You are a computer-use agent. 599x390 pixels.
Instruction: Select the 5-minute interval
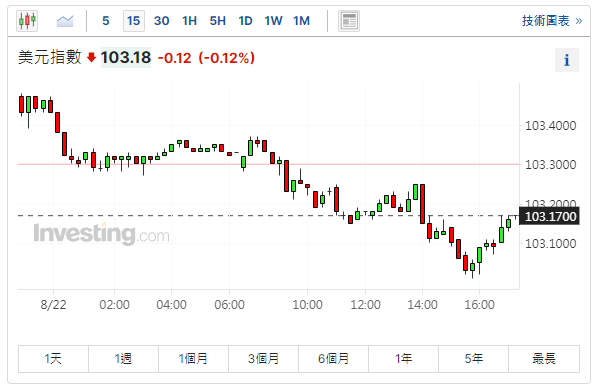click(106, 21)
